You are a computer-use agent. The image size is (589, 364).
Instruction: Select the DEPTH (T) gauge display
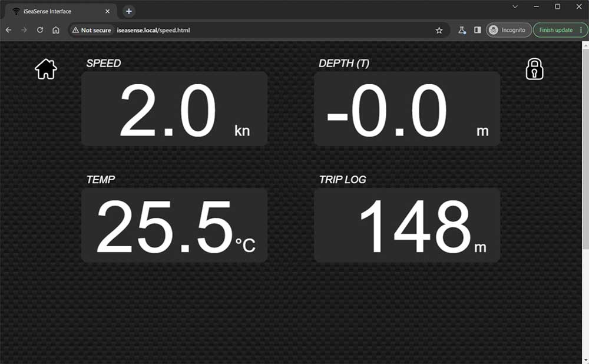tap(408, 109)
